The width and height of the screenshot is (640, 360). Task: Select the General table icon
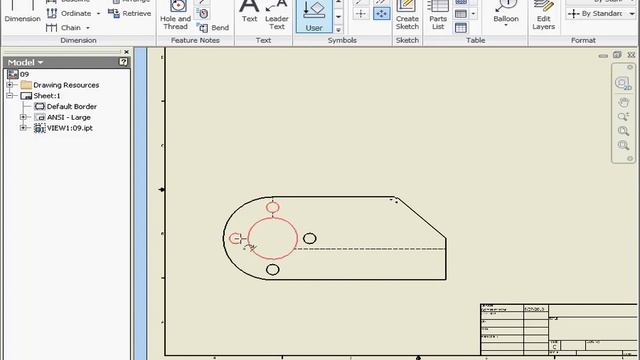pos(461,14)
